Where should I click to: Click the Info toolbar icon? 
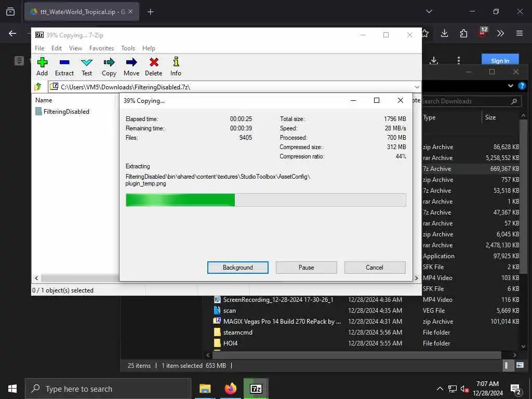coord(176,66)
